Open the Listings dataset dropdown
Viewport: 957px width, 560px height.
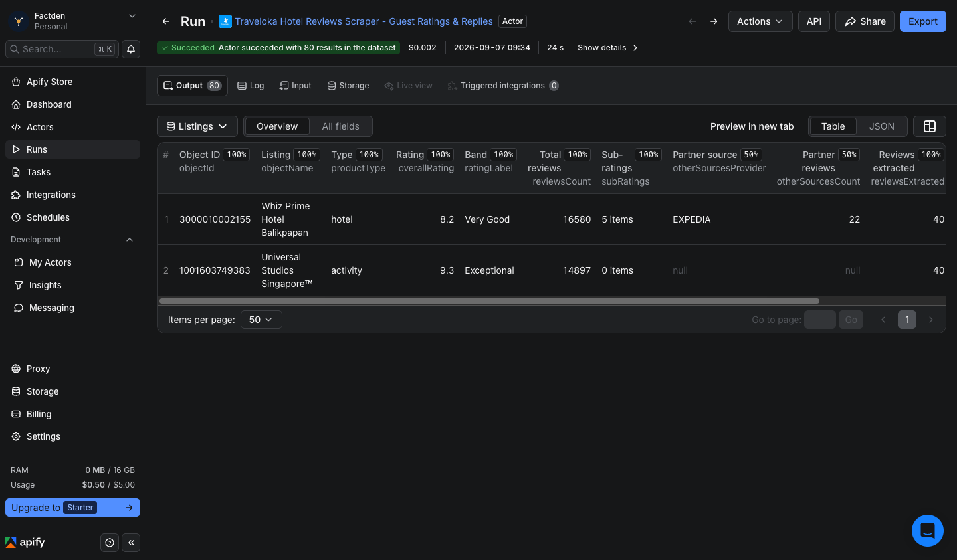[x=197, y=126]
